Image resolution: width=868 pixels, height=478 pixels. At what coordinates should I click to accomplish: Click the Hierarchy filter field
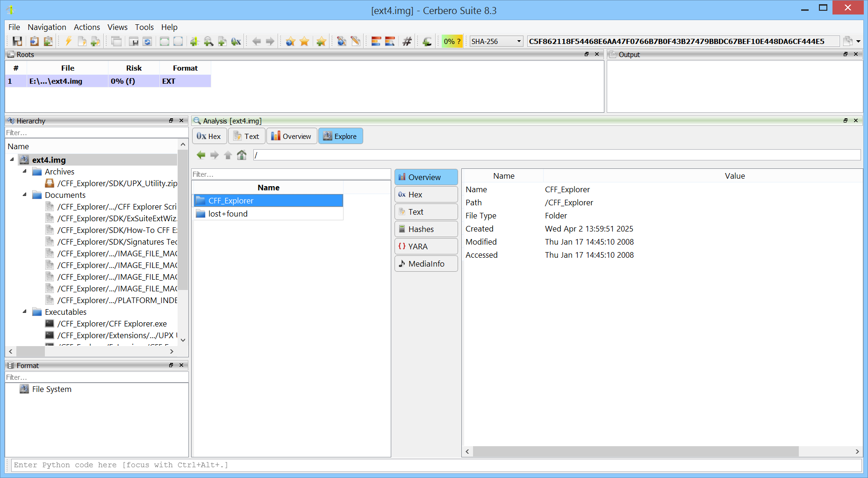(x=97, y=133)
